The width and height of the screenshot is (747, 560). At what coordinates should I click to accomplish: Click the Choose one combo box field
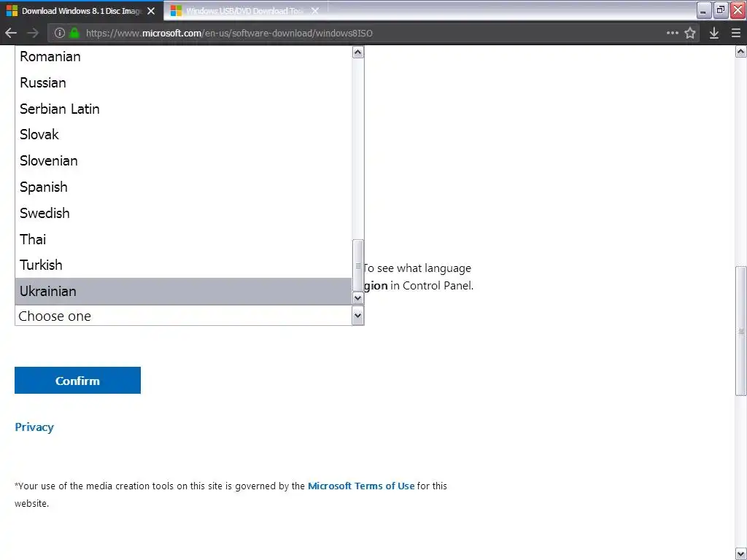tap(190, 316)
